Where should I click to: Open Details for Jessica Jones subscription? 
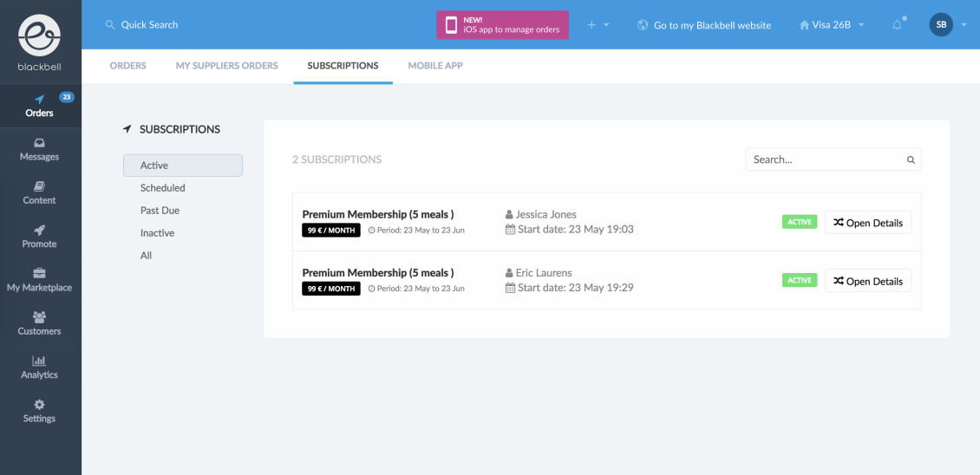click(868, 223)
